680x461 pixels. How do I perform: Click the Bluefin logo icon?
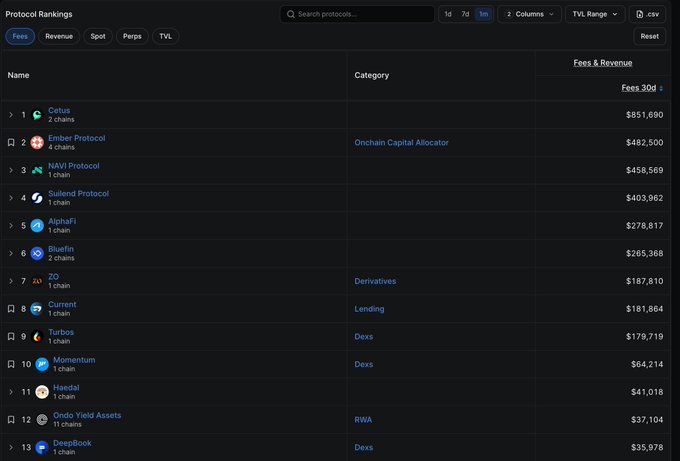(x=37, y=254)
